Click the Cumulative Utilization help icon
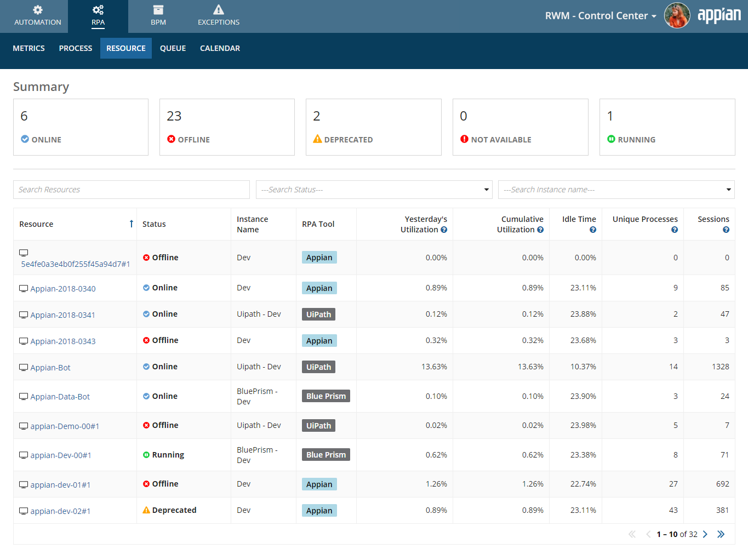This screenshot has height=560, width=748. coord(540,230)
